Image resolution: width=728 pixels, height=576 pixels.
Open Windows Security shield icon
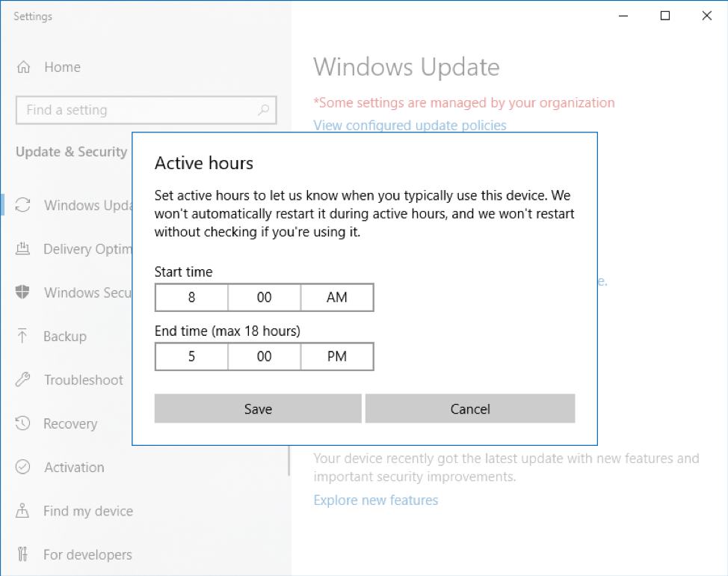23,292
